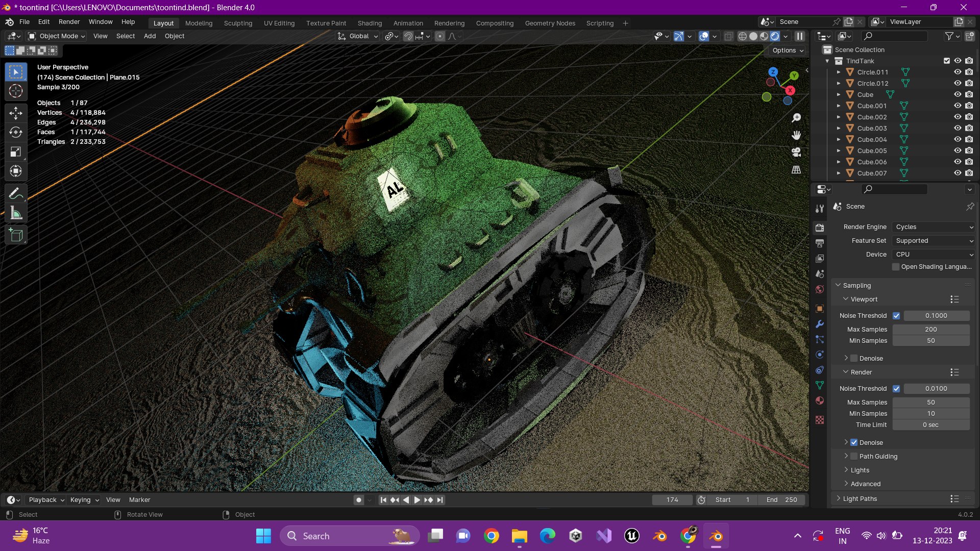The image size is (980, 551).
Task: Toggle Render Denoise checkbox
Action: (x=854, y=442)
